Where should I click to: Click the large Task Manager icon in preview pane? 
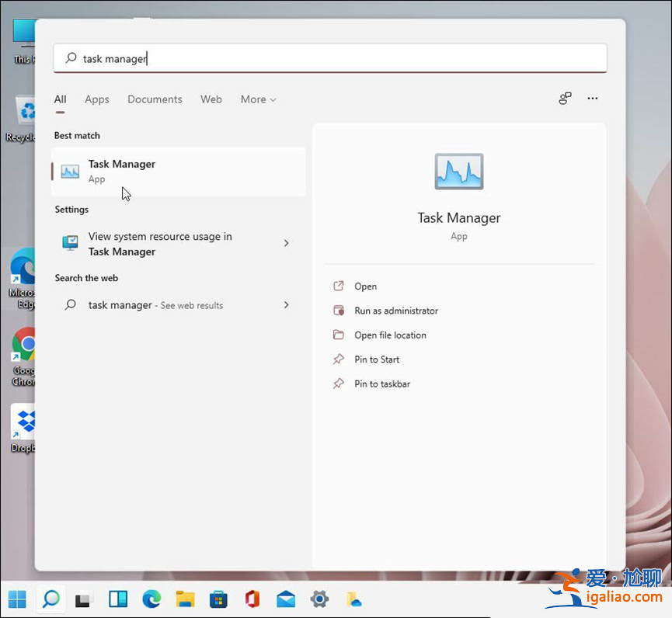(x=458, y=172)
